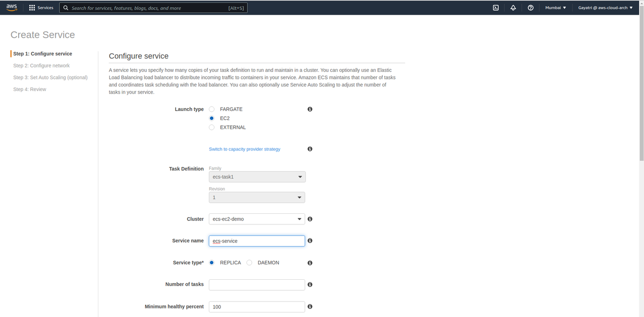This screenshot has width=644, height=317.
Task: Go to Step 4: Review
Action: [x=30, y=89]
